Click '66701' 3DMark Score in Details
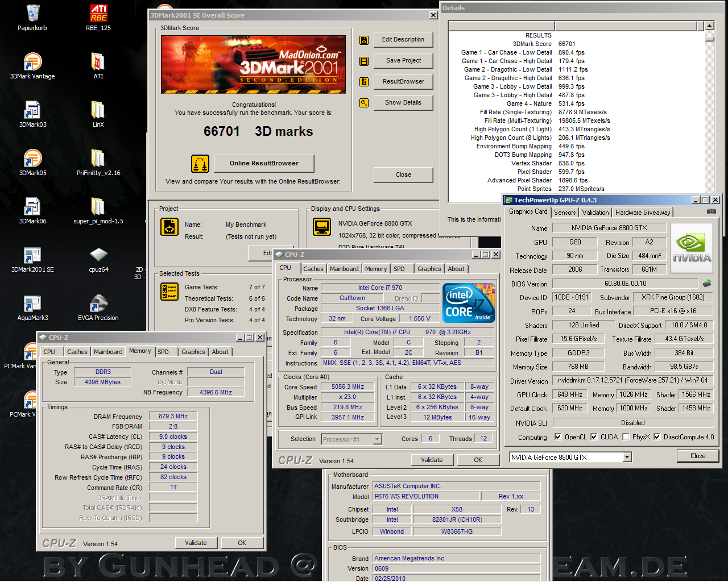This screenshot has width=728, height=582. point(566,44)
